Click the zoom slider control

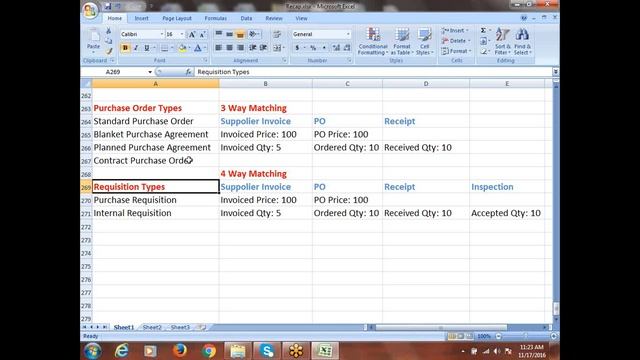526,336
